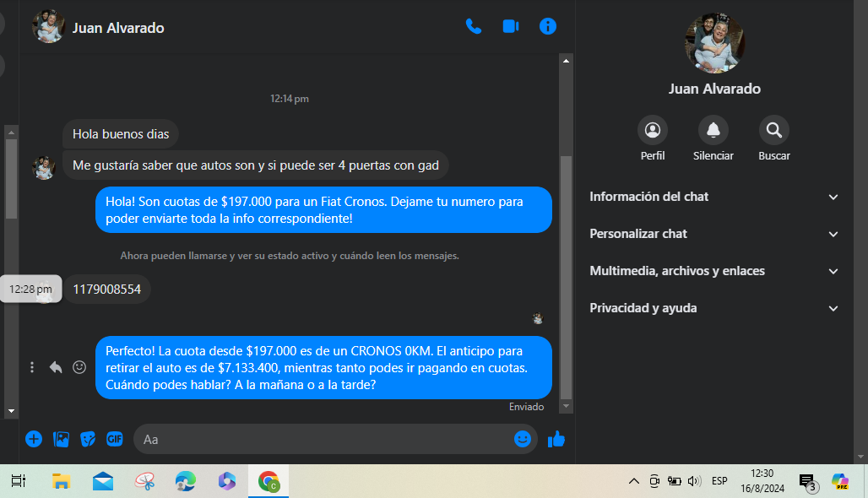The height and width of the screenshot is (498, 868).
Task: Open Buscar magnifier in conversation
Action: pos(774,130)
